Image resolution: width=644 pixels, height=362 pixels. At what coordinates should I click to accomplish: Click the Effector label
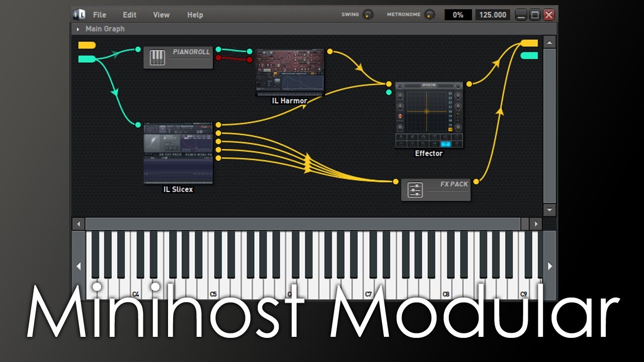429,153
